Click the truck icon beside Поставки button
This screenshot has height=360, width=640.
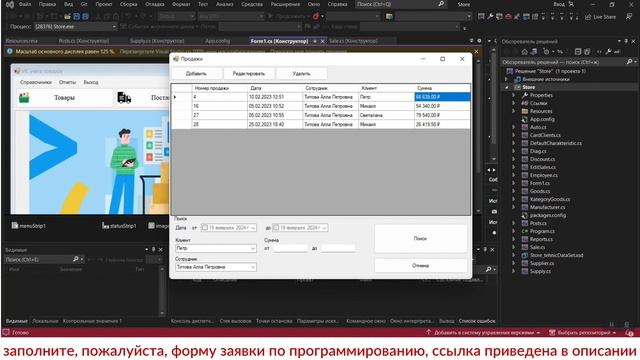pyautogui.click(x=124, y=98)
